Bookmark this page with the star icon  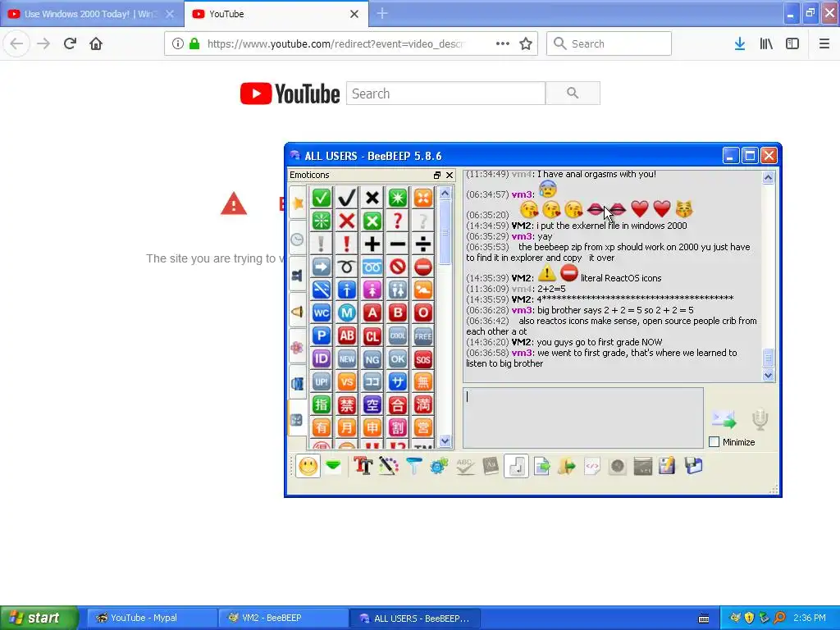526,43
